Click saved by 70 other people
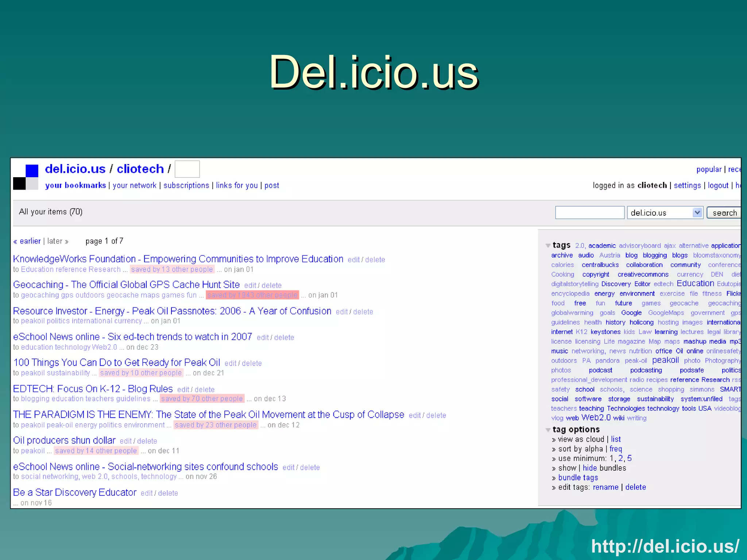This screenshot has height=560, width=747. (202, 399)
